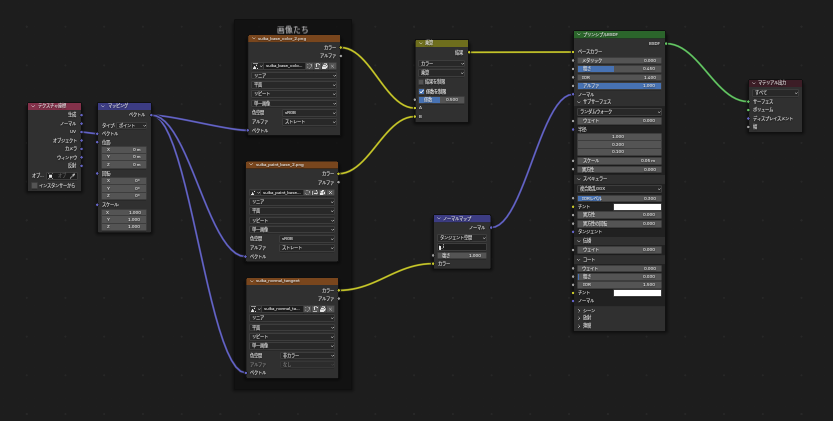Click the アルファ slider in Principled BSDF
Screen dimensions: 833x421
point(619,86)
